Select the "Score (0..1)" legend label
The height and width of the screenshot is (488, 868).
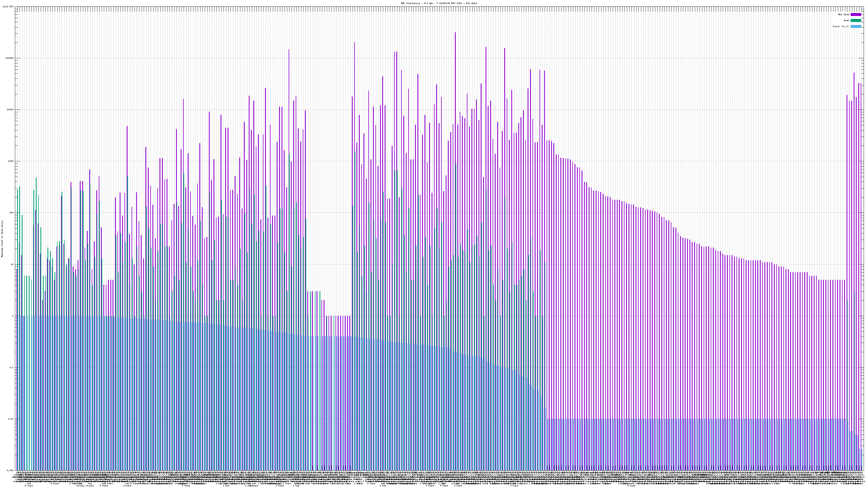841,26
